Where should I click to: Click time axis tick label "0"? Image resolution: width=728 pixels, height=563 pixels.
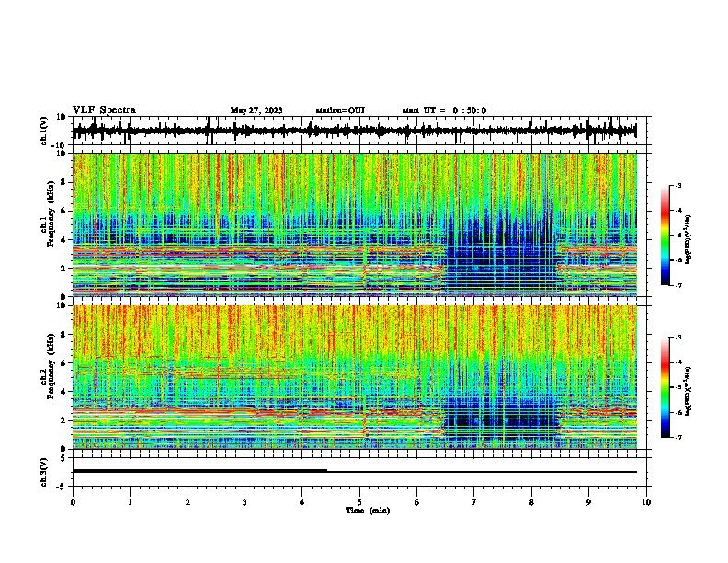click(73, 502)
